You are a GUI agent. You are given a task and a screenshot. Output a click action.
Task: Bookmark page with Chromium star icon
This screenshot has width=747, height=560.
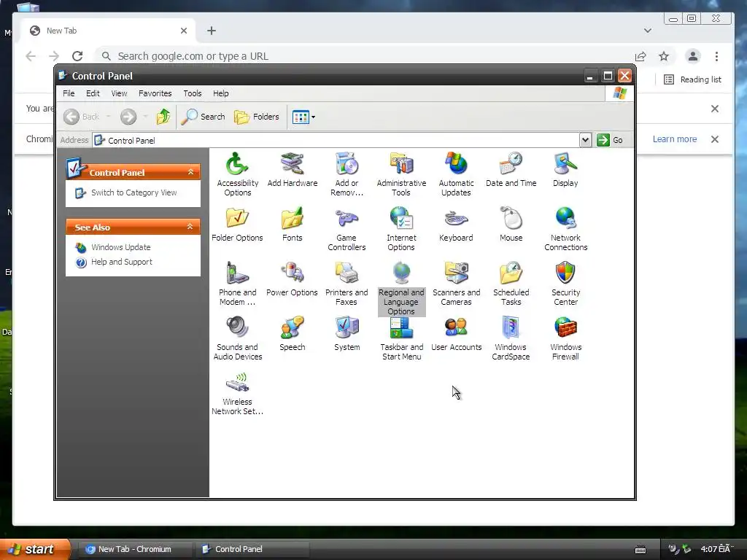pos(664,57)
